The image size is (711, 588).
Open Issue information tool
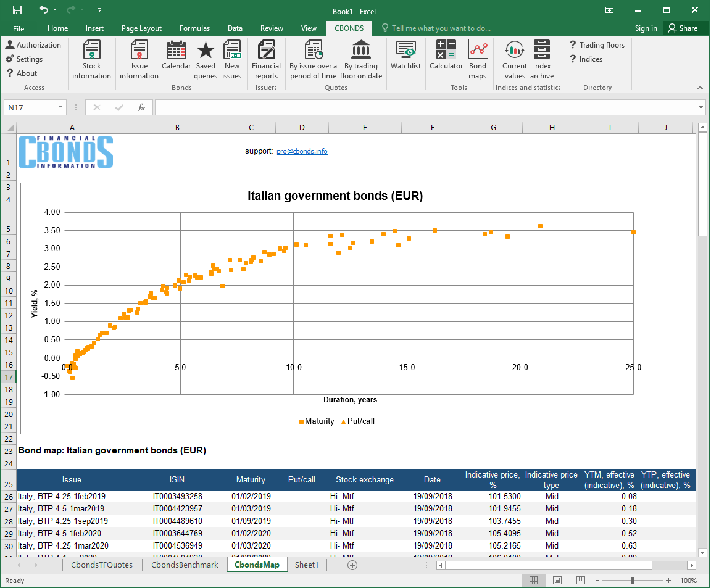(x=139, y=59)
